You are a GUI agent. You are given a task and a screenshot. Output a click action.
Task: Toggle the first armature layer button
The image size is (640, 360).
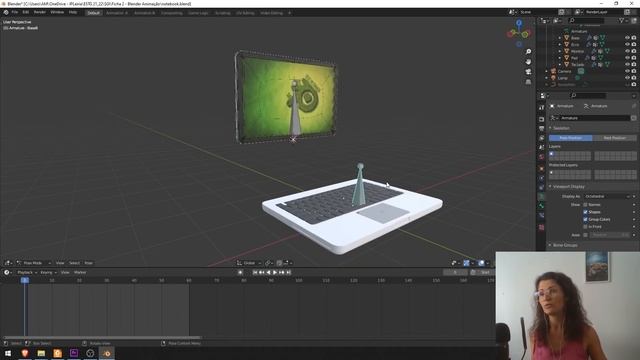click(x=551, y=154)
